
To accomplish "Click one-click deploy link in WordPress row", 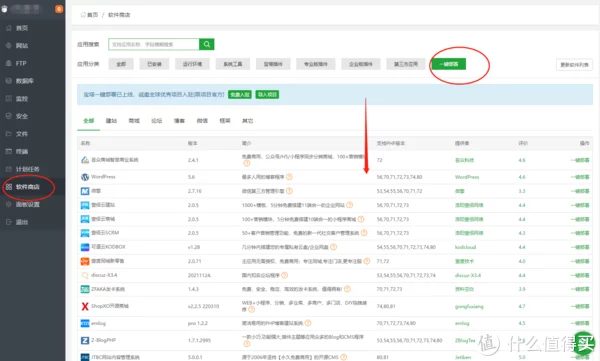I will click(x=580, y=177).
